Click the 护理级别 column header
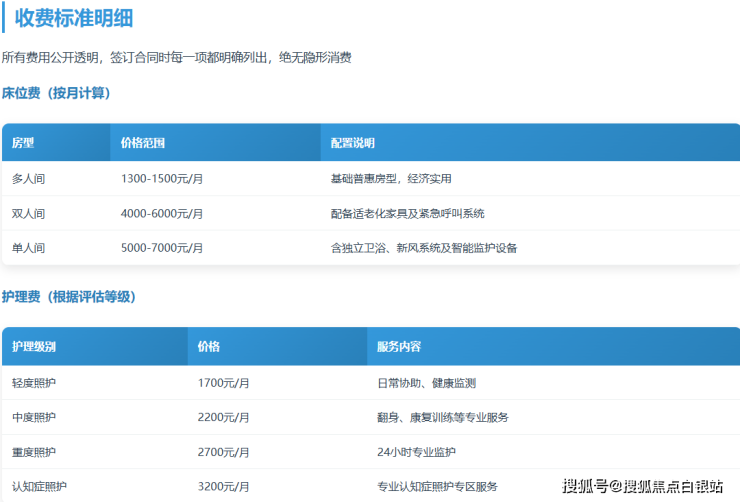The image size is (740, 502). tap(34, 347)
